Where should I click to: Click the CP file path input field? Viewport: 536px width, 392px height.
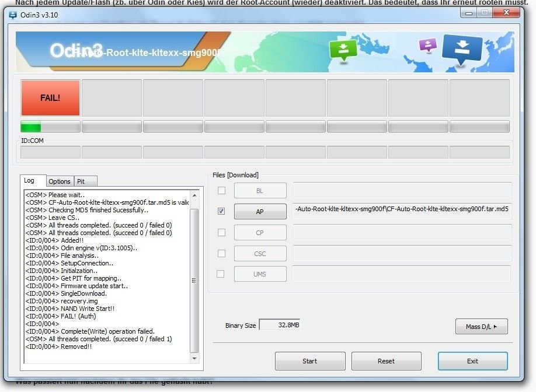point(402,233)
